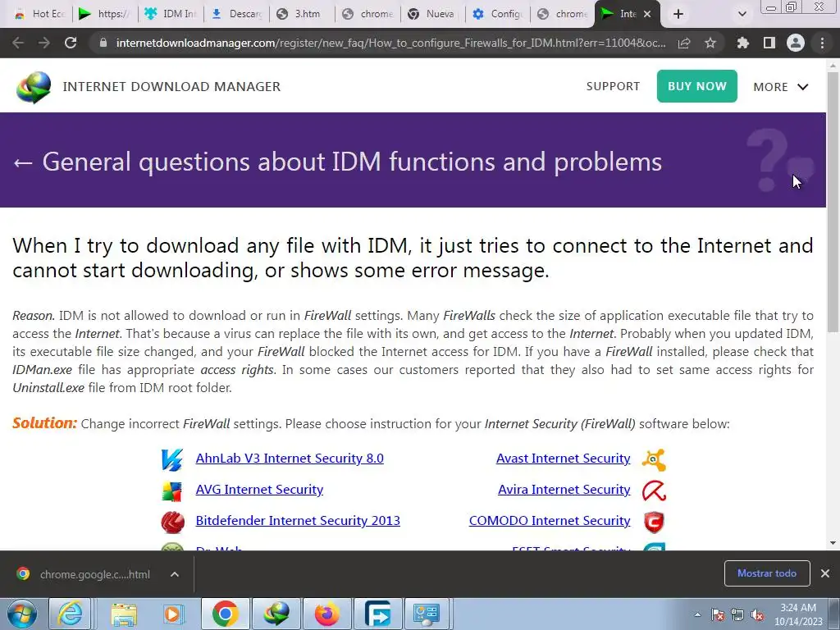This screenshot has height=630, width=840.
Task: Open Internet Download Manager taskbar icon
Action: pos(276,614)
